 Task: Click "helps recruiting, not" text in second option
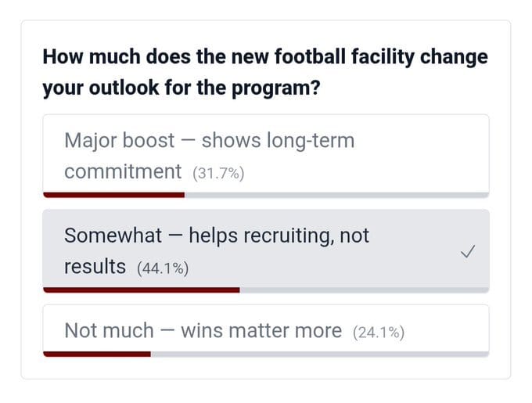point(279,236)
